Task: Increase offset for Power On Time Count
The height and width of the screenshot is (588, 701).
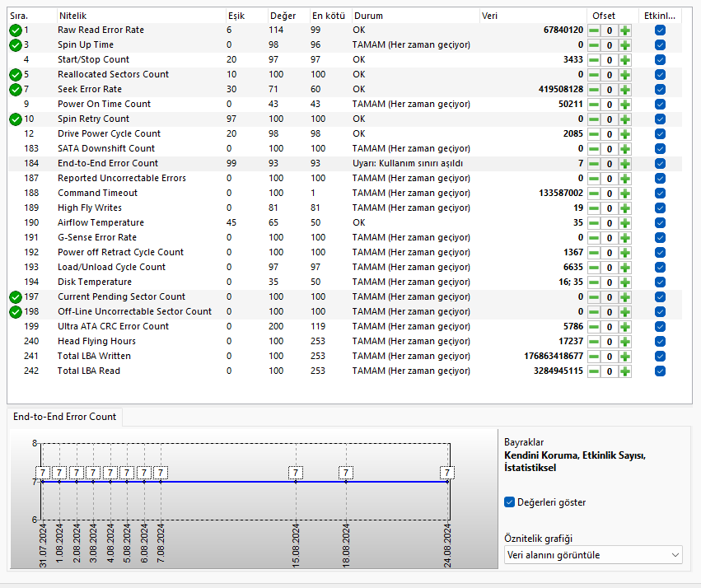Action: click(x=625, y=105)
